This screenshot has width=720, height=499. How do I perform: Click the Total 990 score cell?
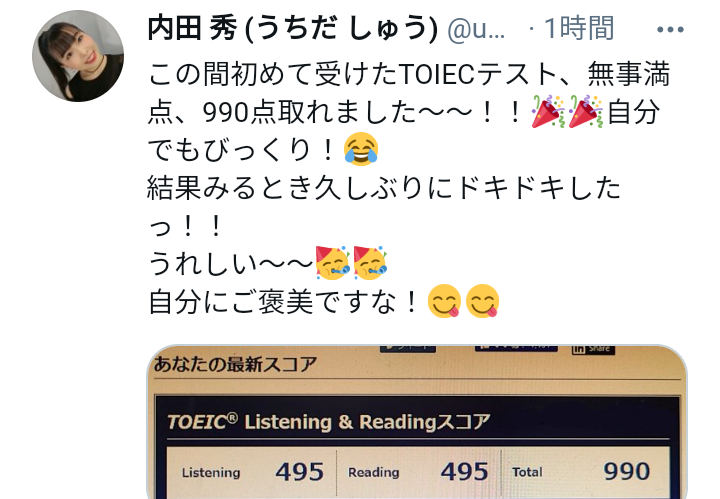[585, 472]
